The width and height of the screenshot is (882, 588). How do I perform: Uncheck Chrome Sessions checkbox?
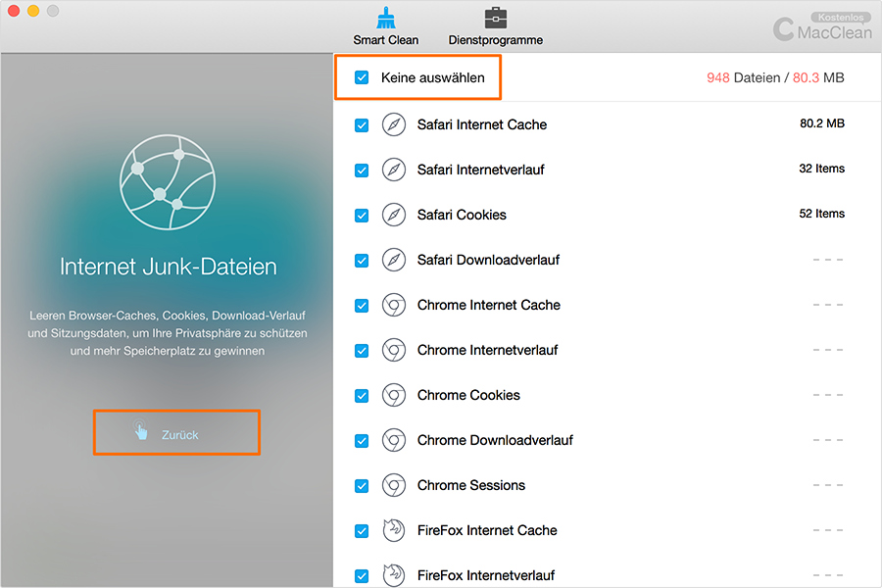click(362, 486)
